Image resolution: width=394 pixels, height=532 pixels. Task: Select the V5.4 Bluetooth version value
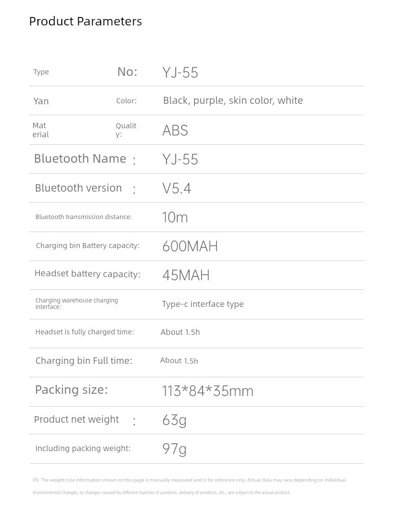pos(177,189)
